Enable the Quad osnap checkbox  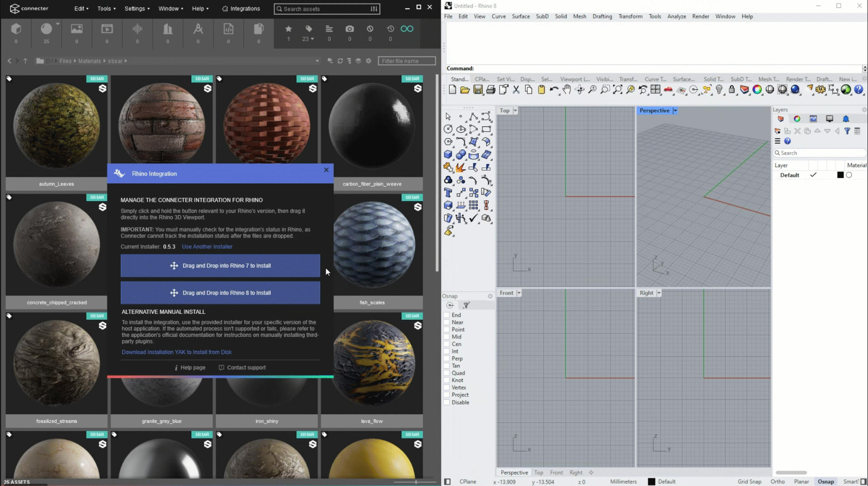click(446, 373)
